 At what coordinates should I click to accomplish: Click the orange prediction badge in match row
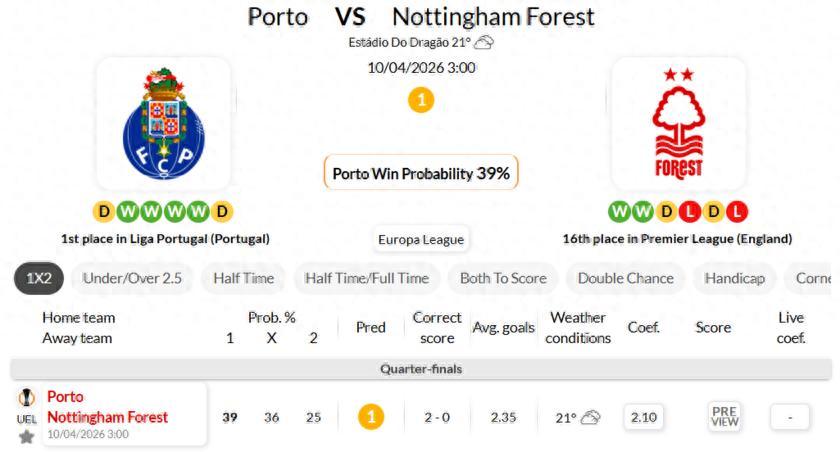[x=371, y=417]
